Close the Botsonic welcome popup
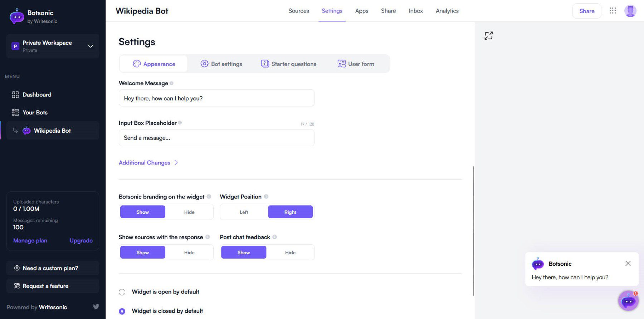The height and width of the screenshot is (319, 644). (628, 264)
